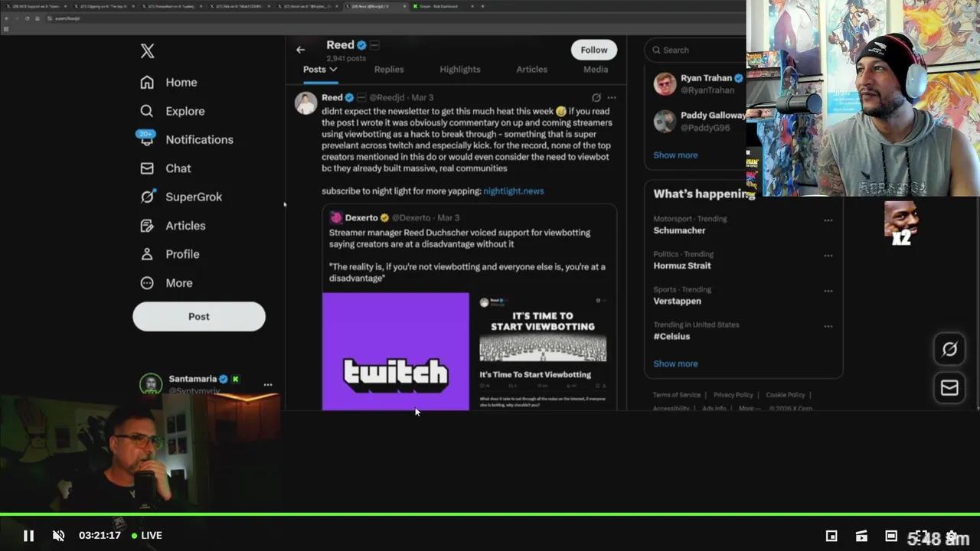This screenshot has width=980, height=551.
Task: Click the Chat envelope icon
Action: pos(148,168)
